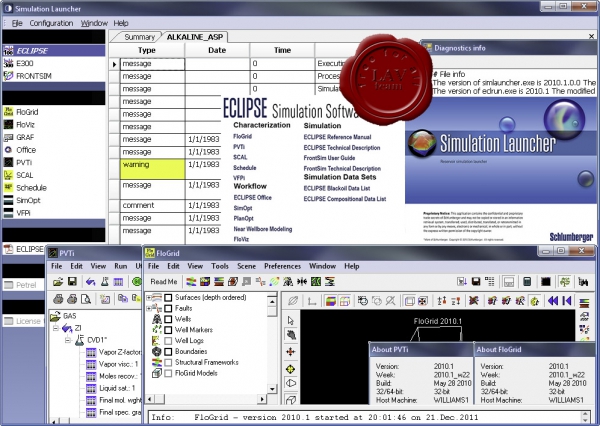Click the print preview icon in PVTi toolbar
This screenshot has width=600, height=426.
click(86, 299)
